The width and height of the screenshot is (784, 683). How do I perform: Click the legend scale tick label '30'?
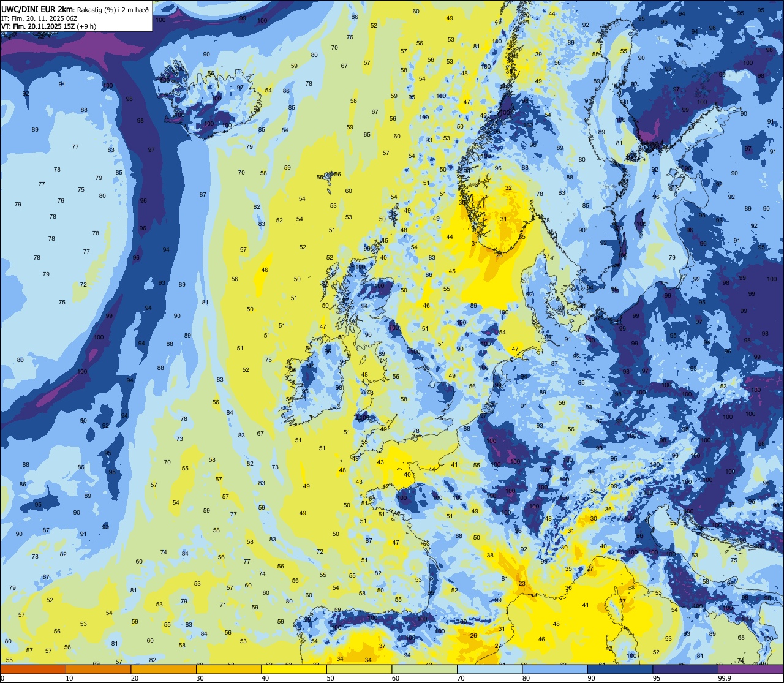200,678
